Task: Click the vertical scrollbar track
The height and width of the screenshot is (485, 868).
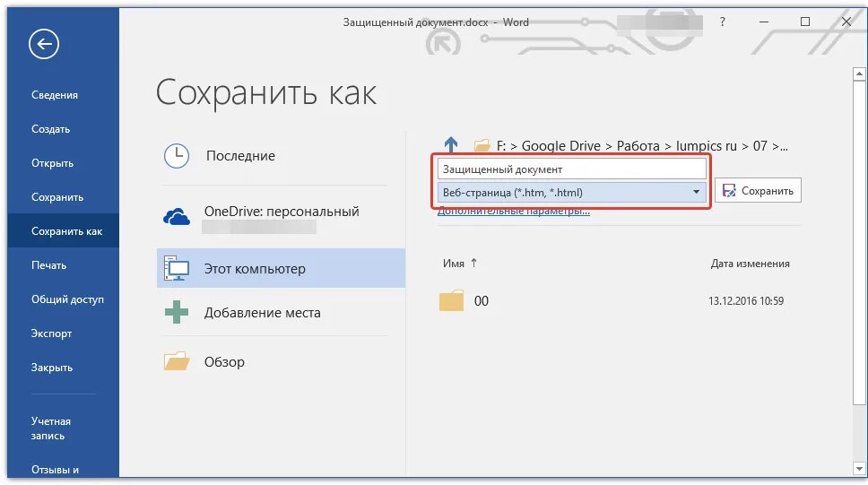Action: coord(859,432)
